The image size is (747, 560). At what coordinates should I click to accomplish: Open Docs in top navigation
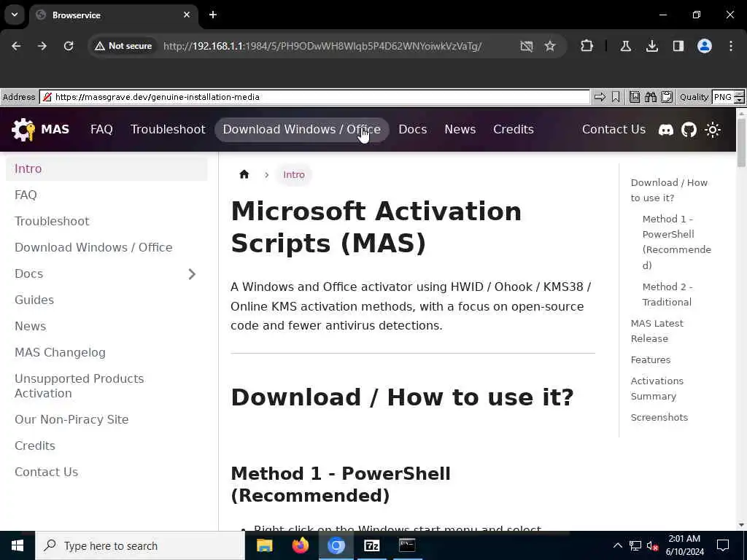(413, 130)
